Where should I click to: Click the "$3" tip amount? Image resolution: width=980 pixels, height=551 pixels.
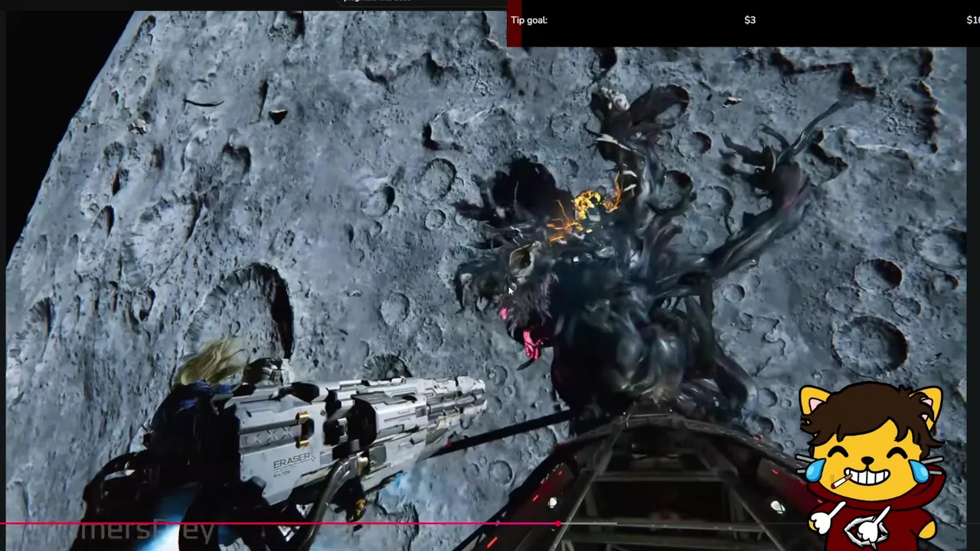[750, 20]
